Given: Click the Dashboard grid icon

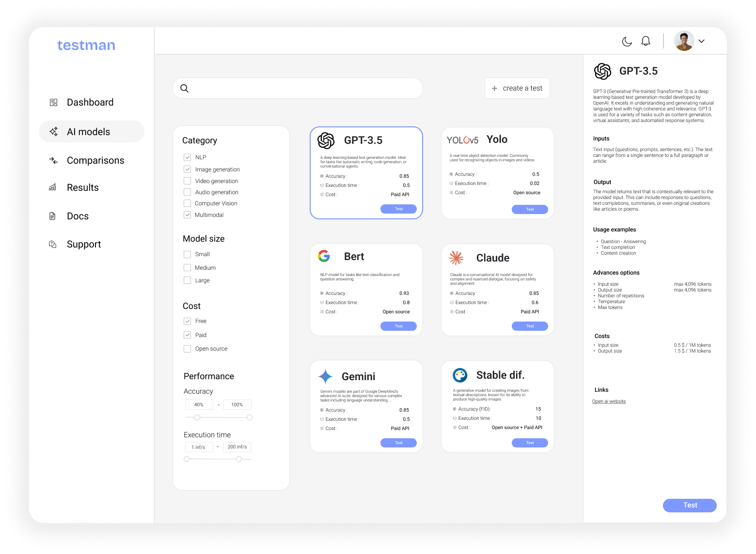Looking at the screenshot, I should click(54, 102).
